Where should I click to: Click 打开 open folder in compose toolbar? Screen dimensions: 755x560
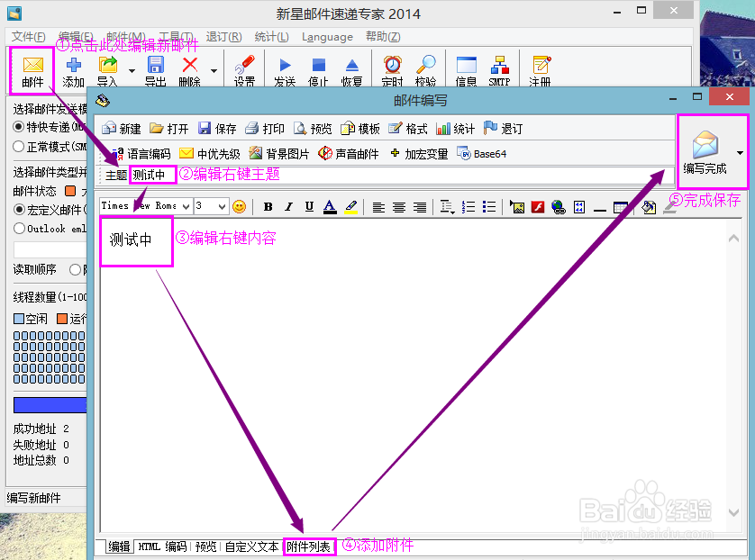(168, 129)
